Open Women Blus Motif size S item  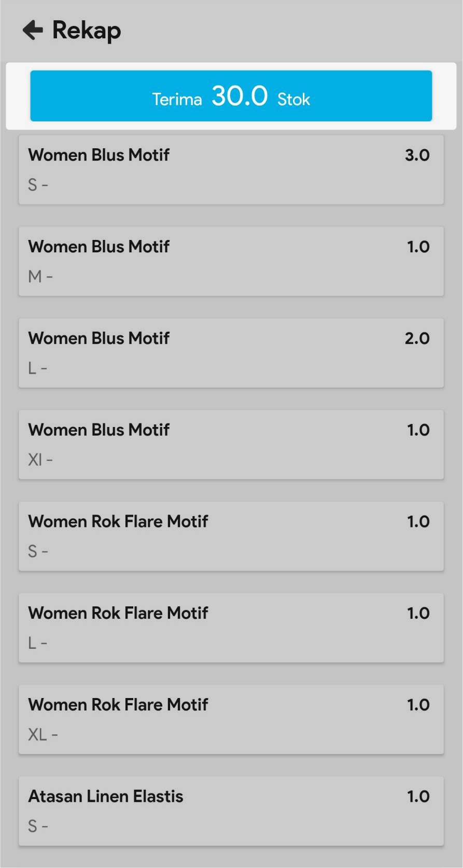pos(231,170)
